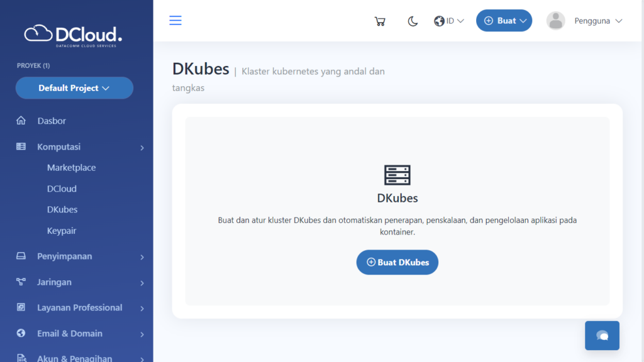Click the Komputasi menu label
644x362 pixels.
pyautogui.click(x=58, y=146)
